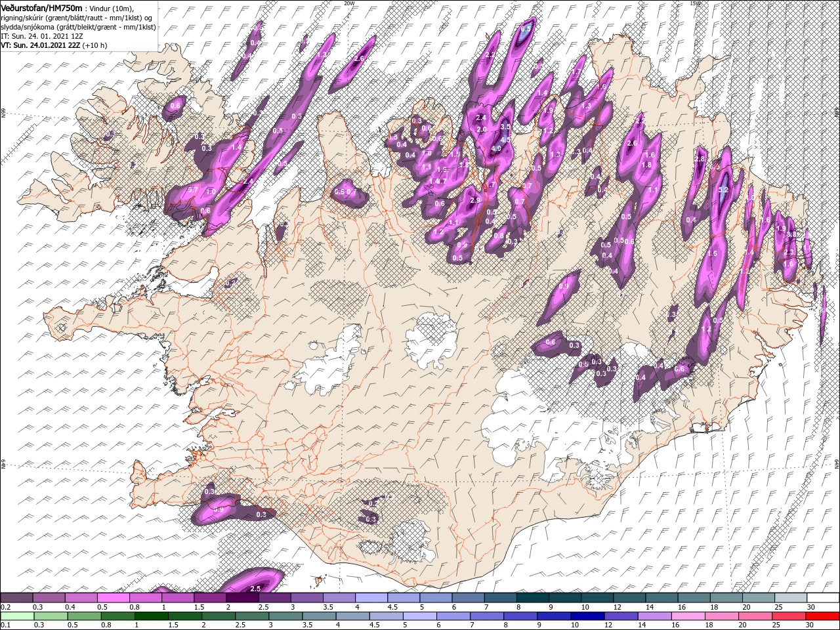Select the purple snow swatch between 1.5 and 2
This screenshot has height=630, width=840.
tap(209, 598)
